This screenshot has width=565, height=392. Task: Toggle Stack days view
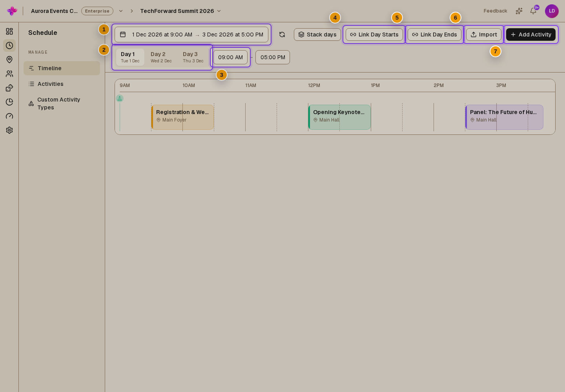coord(317,34)
